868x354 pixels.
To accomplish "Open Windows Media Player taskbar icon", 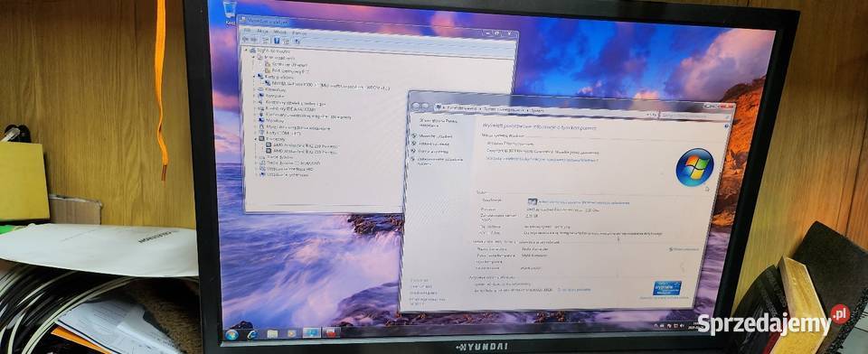I will (291, 333).
